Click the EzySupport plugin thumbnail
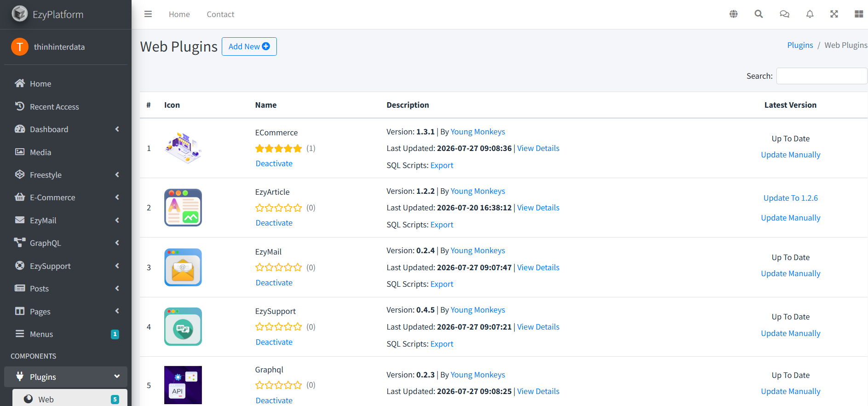The width and height of the screenshot is (868, 406). point(183,327)
